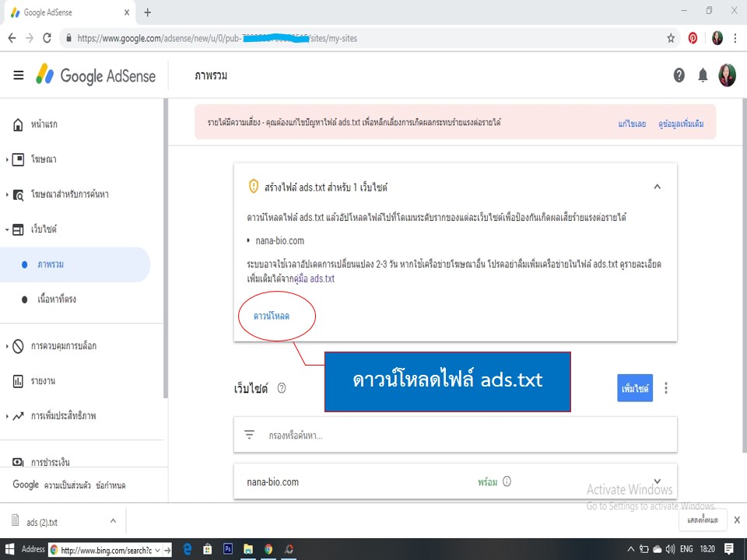
Task: Open Chrome from taskbar
Action: coord(268,550)
